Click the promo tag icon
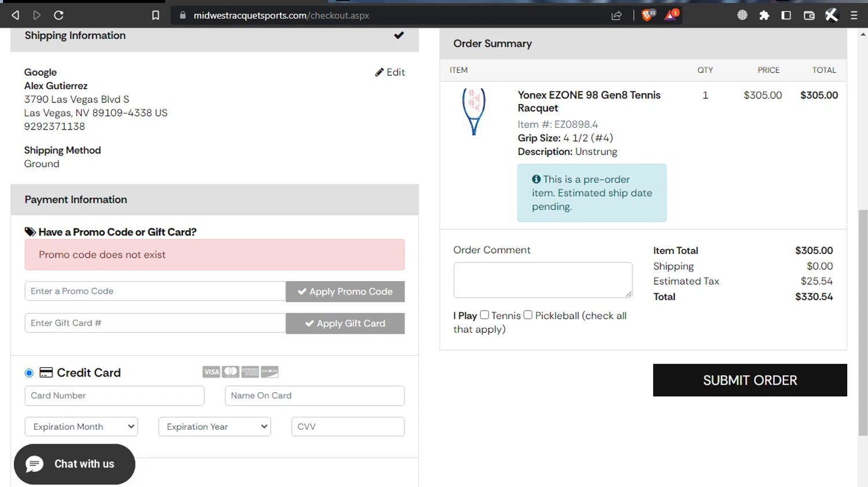This screenshot has height=487, width=868. 30,232
